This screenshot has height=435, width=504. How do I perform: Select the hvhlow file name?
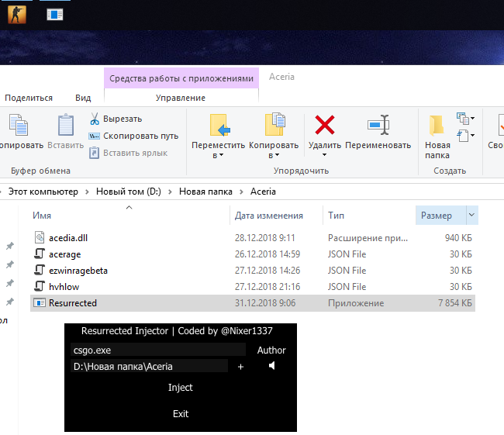[x=64, y=287]
